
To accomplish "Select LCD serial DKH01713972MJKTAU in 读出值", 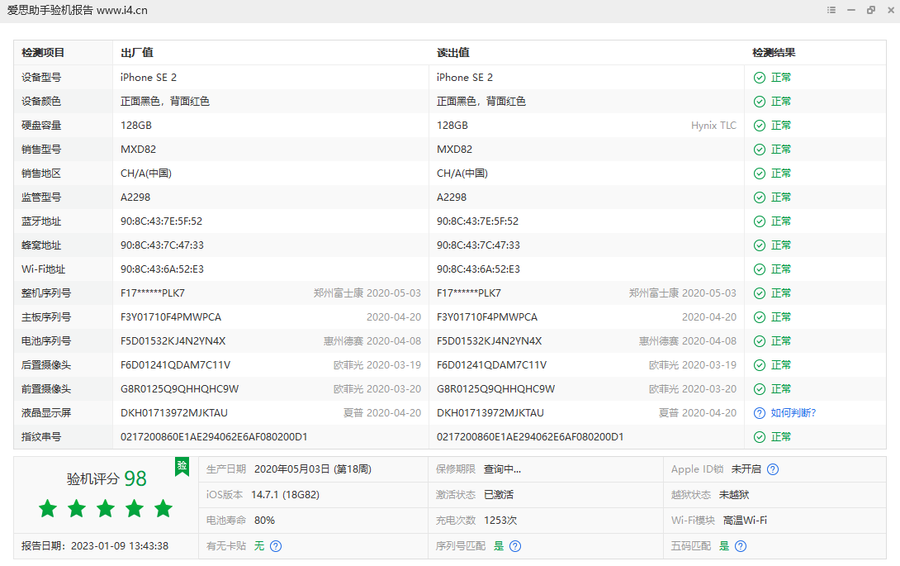I will click(490, 413).
